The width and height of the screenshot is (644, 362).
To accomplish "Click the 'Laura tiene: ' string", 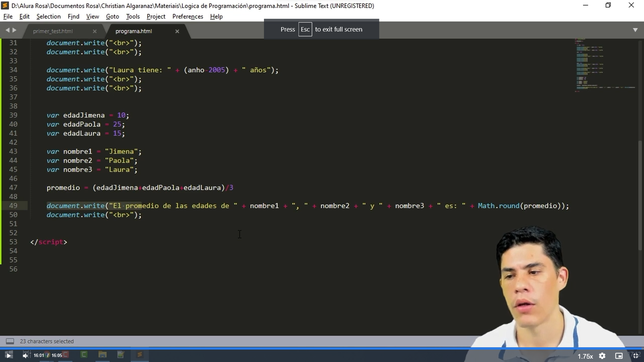I will (140, 70).
